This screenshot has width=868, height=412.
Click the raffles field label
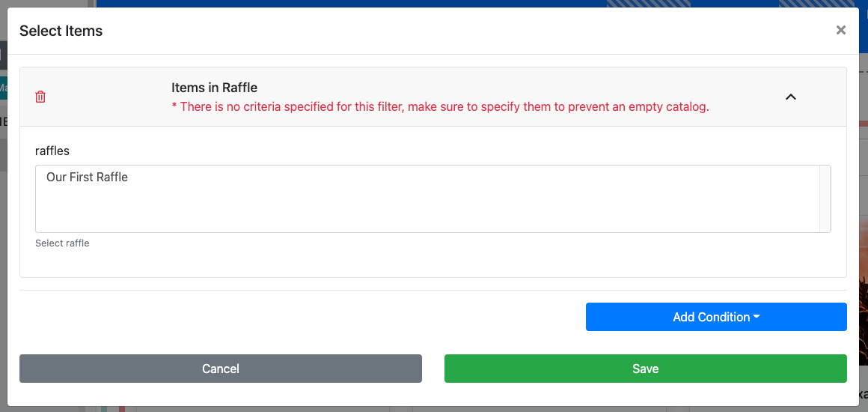[x=52, y=151]
